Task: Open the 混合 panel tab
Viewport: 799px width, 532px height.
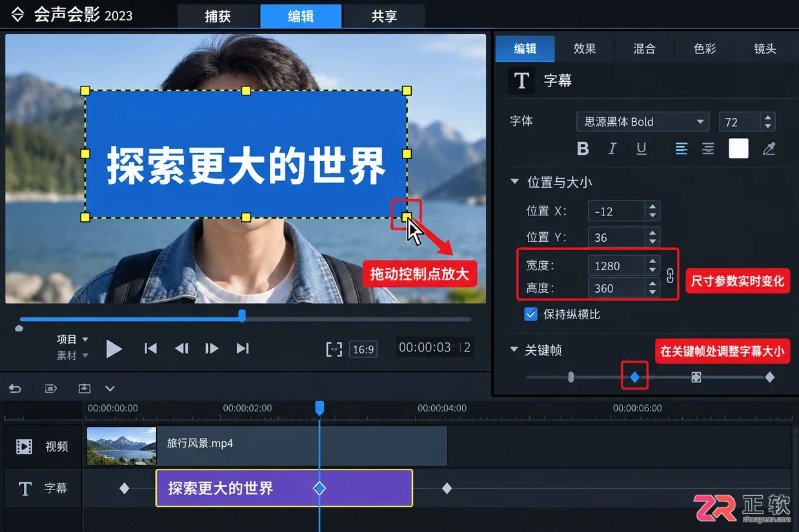Action: [644, 48]
